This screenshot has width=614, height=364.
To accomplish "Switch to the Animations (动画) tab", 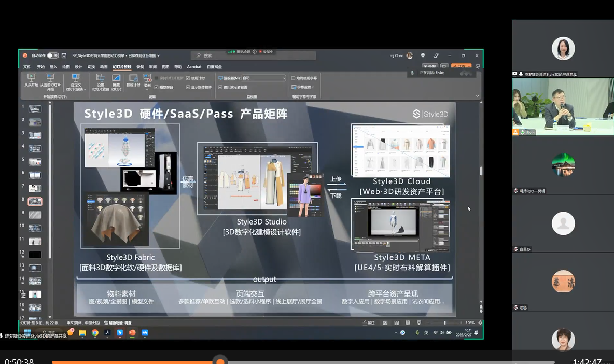I will click(104, 67).
